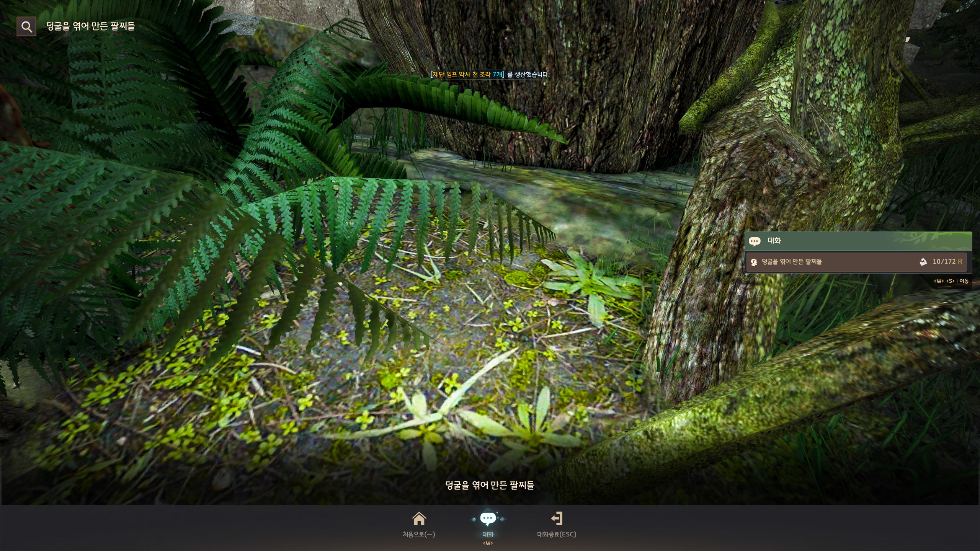This screenshot has width=980, height=551.
Task: Click the 대화 panel header label
Action: point(774,241)
